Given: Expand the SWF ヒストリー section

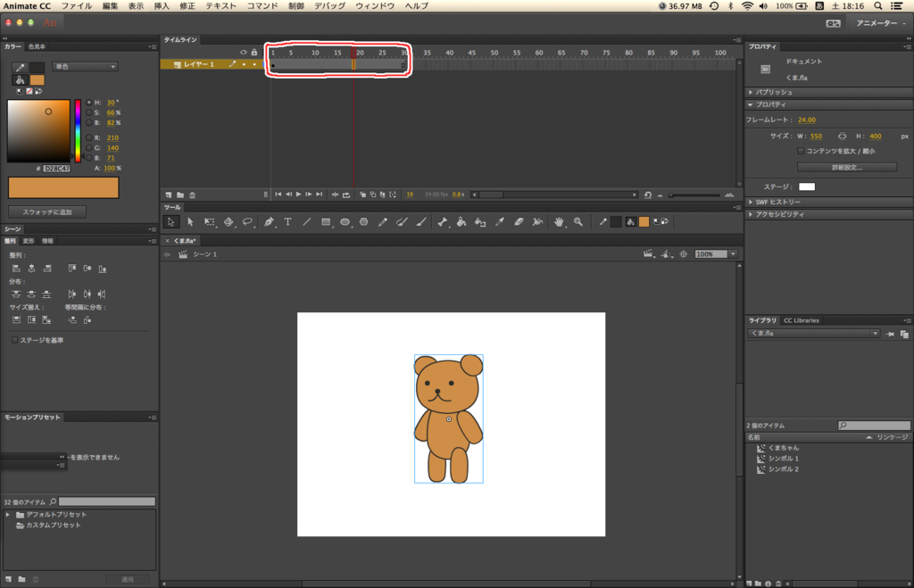Looking at the screenshot, I should 751,203.
